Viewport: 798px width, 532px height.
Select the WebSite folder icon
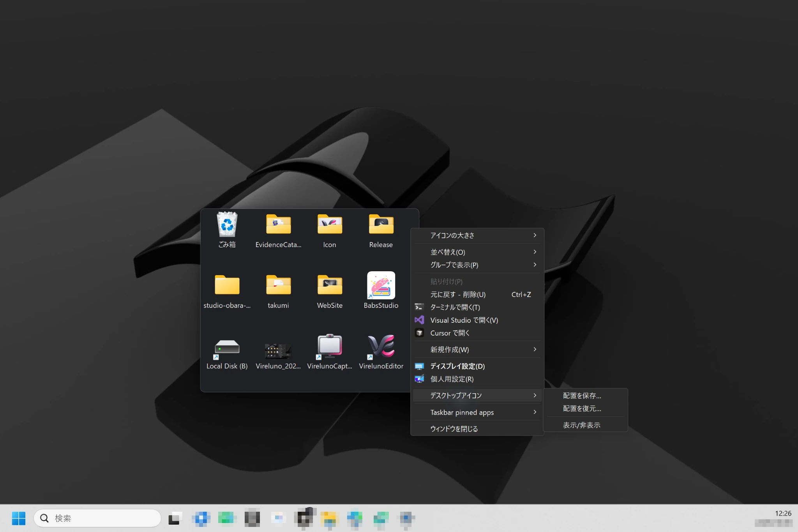click(330, 291)
